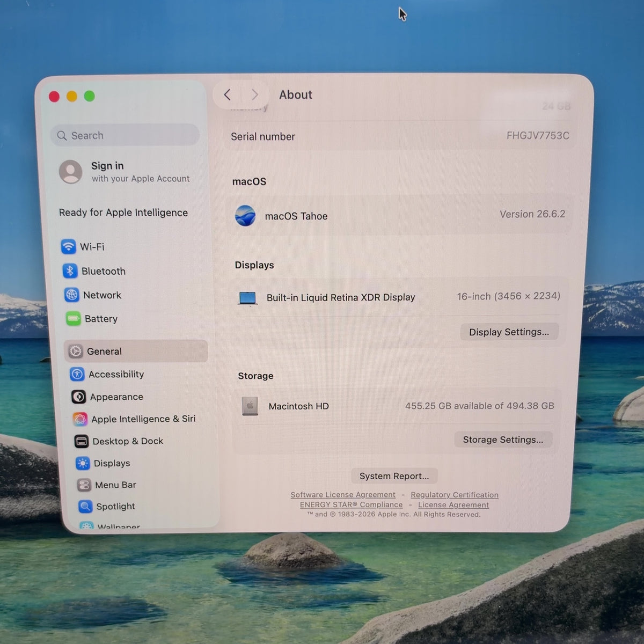Sign in with your Apple Account
The height and width of the screenshot is (644, 644).
point(125,172)
